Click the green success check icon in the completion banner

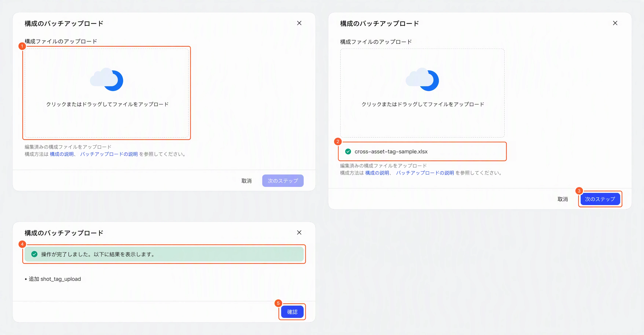34,254
